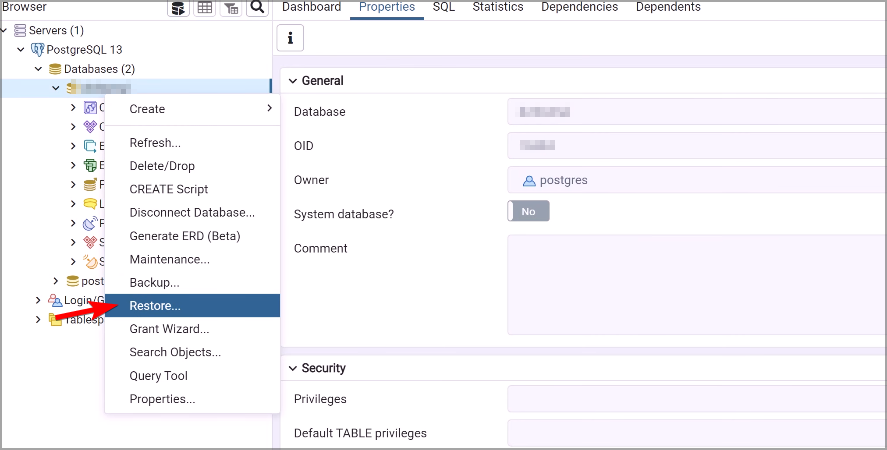The width and height of the screenshot is (887, 450).
Task: Click the Filtered Rows toolbar icon
Action: pos(231,8)
